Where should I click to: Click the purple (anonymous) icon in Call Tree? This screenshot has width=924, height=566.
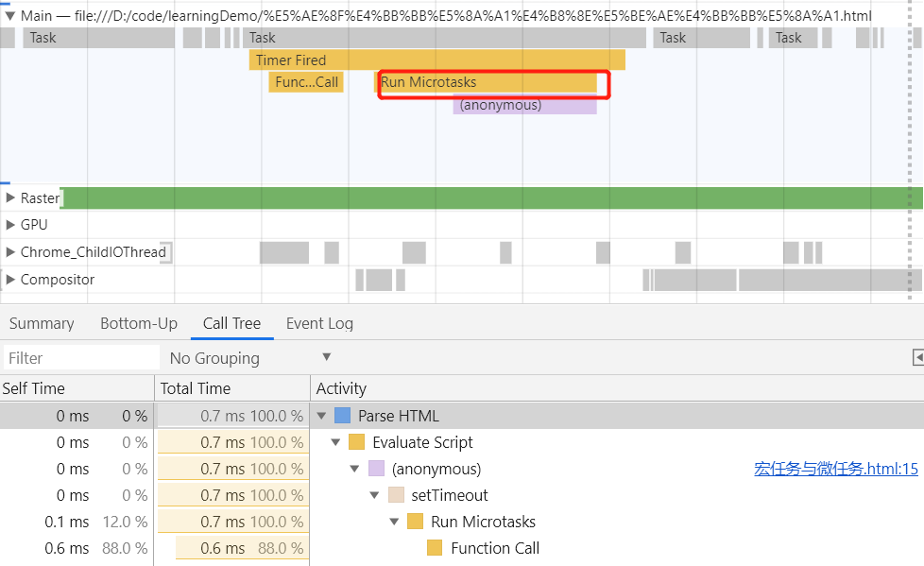pos(376,469)
